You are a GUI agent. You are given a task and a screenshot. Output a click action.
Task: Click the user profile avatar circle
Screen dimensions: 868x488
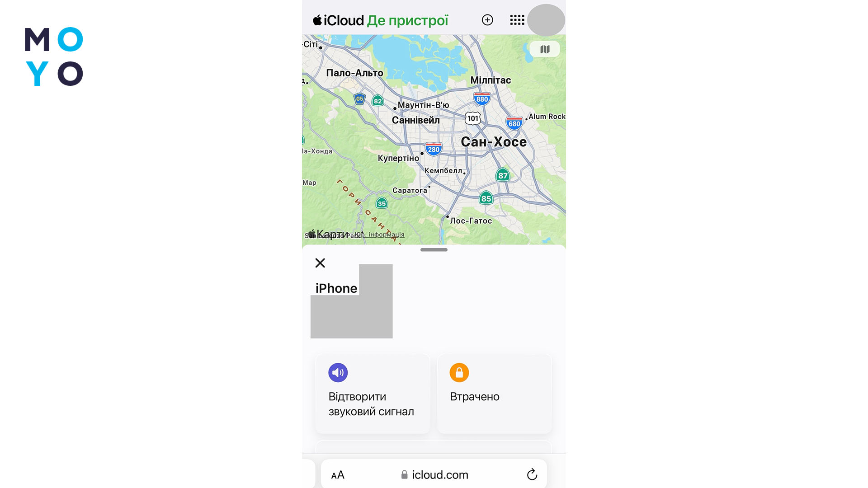tap(546, 20)
